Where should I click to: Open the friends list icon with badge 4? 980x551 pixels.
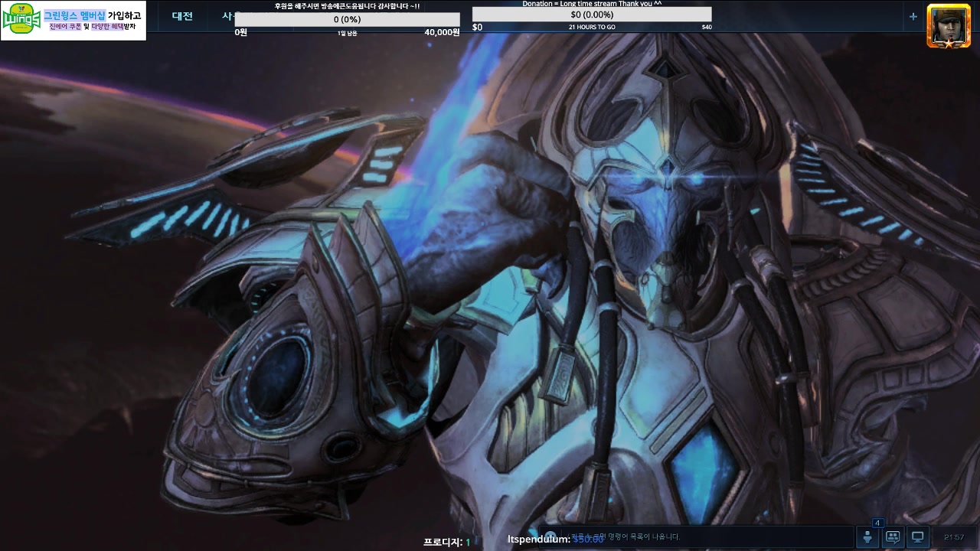tap(867, 536)
